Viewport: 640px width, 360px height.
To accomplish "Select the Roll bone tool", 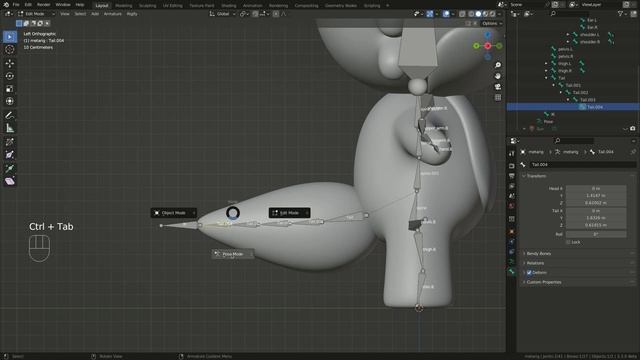I will click(10, 142).
